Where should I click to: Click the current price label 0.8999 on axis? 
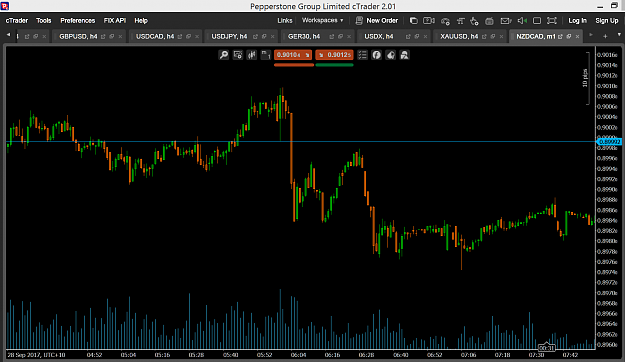[x=609, y=142]
